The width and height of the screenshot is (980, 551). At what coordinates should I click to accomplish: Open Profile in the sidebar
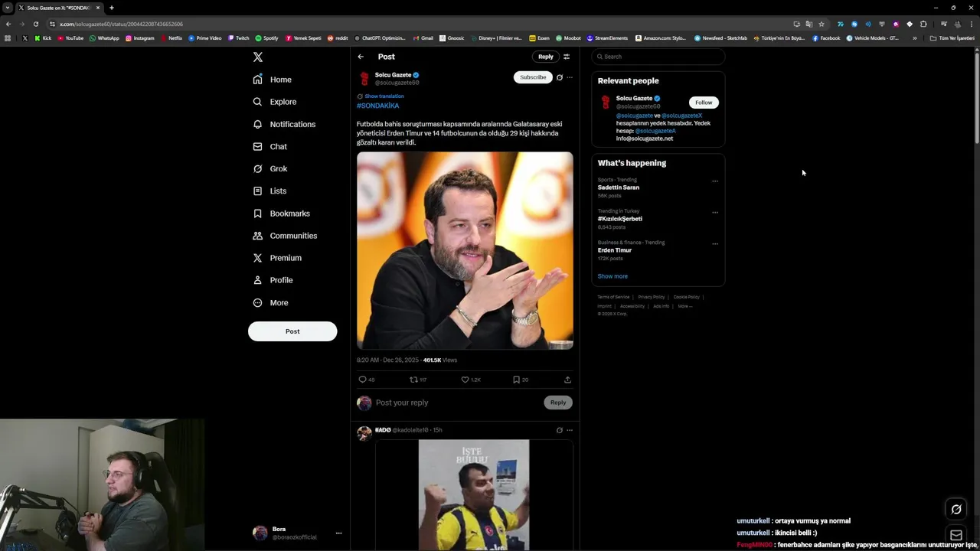coord(273,280)
